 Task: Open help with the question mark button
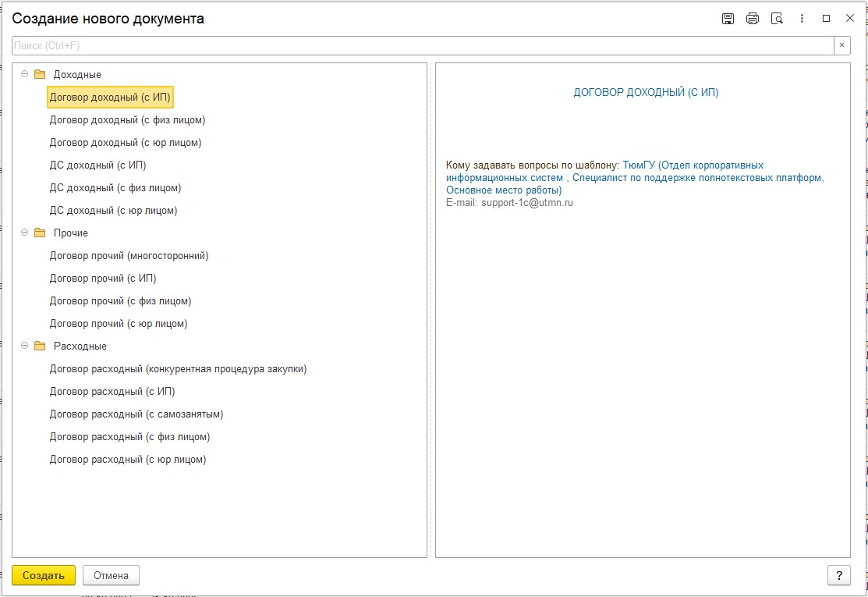(x=838, y=576)
